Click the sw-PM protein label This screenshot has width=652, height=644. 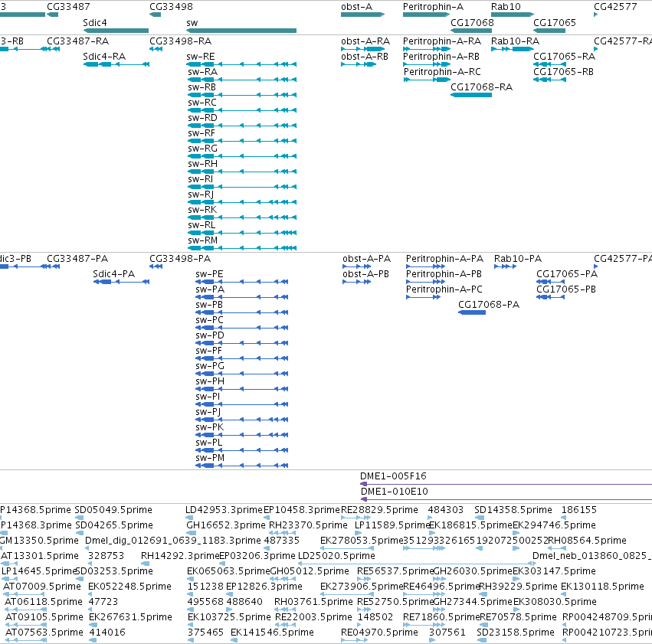(x=210, y=458)
